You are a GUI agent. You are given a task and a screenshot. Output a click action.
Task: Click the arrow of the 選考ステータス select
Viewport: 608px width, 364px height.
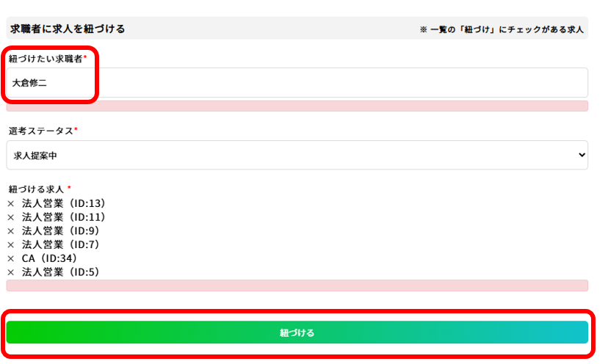pos(582,155)
